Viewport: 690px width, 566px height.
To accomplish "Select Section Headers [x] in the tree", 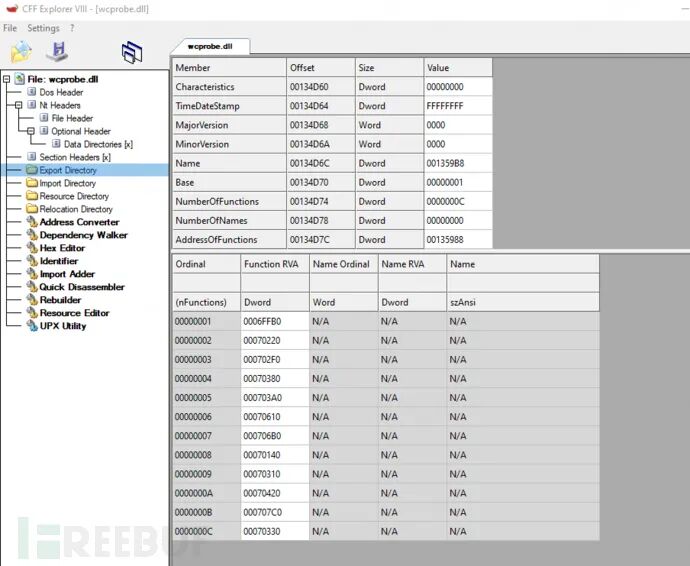I will [x=75, y=157].
